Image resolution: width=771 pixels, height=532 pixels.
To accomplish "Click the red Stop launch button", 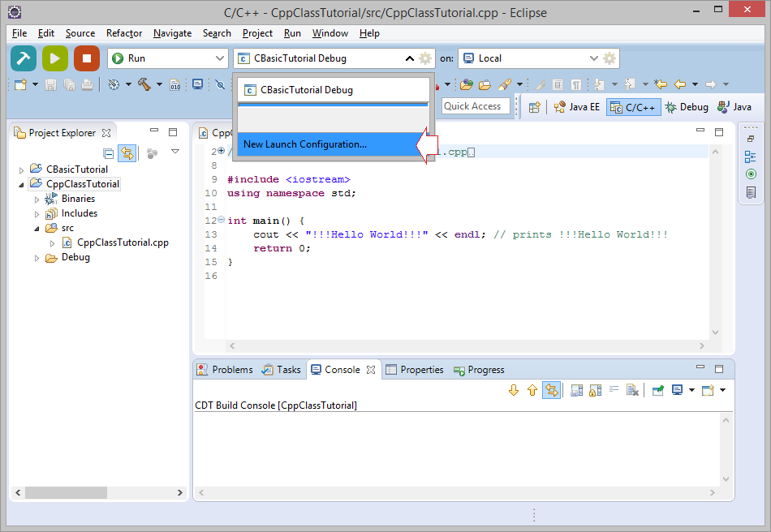I will (87, 58).
